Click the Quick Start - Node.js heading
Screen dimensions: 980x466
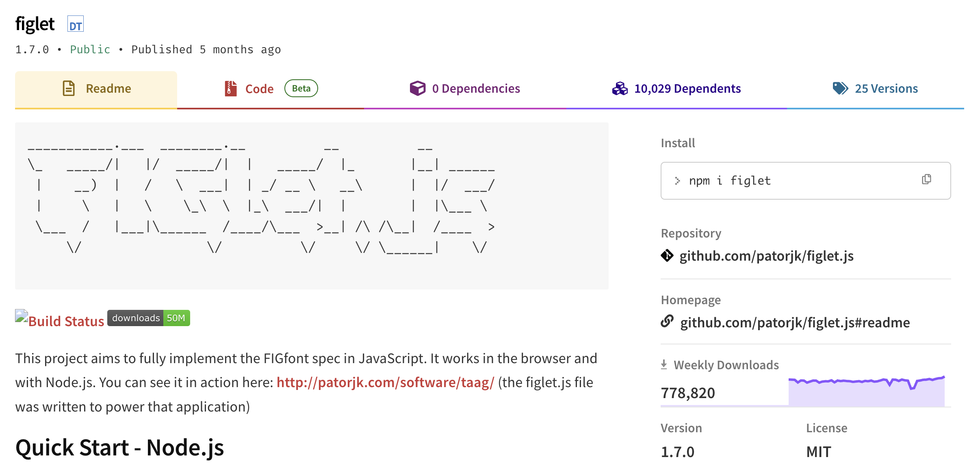(119, 448)
